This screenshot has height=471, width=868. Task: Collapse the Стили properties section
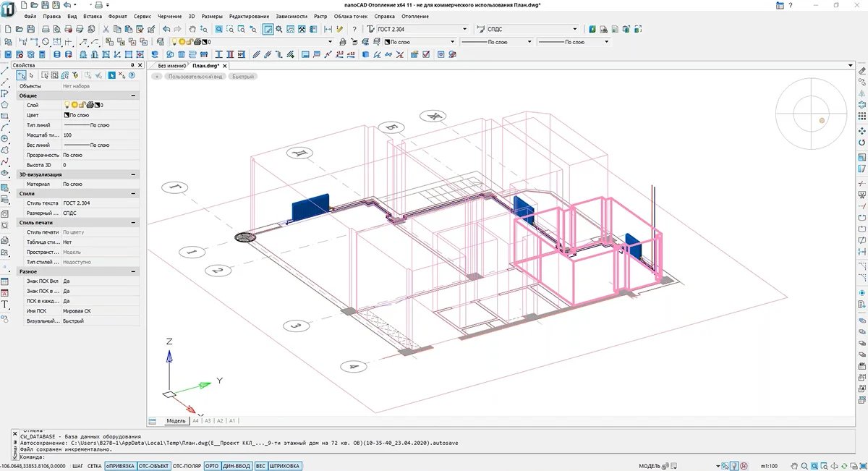(x=133, y=194)
